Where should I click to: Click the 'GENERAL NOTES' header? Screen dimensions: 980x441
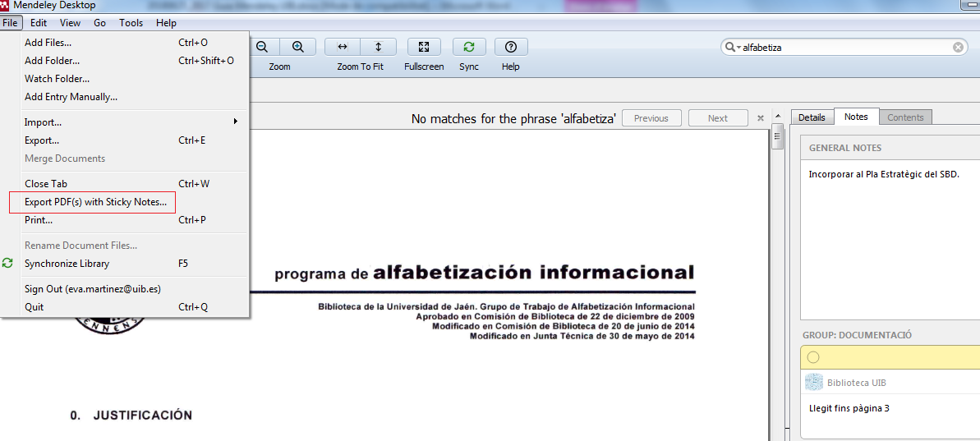(845, 148)
